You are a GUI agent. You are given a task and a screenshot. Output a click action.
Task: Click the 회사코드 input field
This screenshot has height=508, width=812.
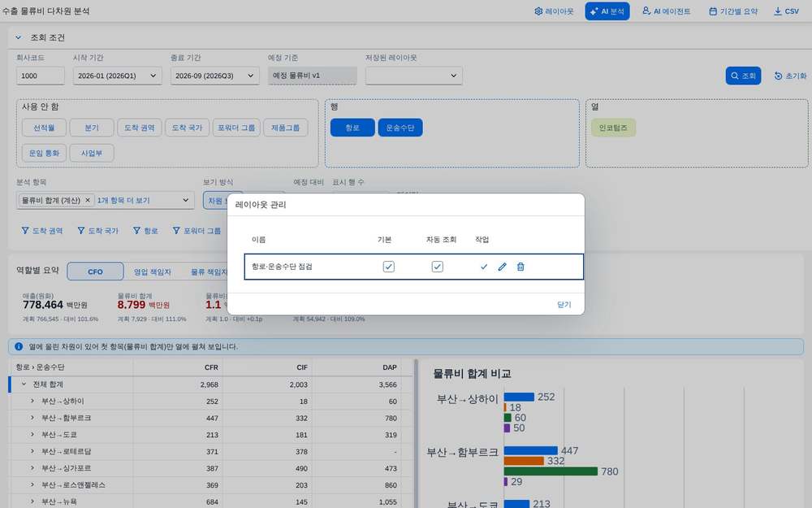41,76
